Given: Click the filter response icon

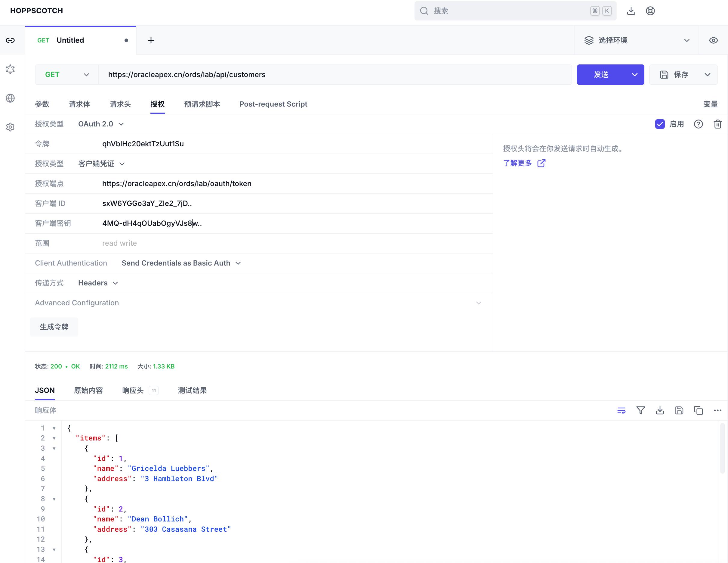Looking at the screenshot, I should point(640,410).
